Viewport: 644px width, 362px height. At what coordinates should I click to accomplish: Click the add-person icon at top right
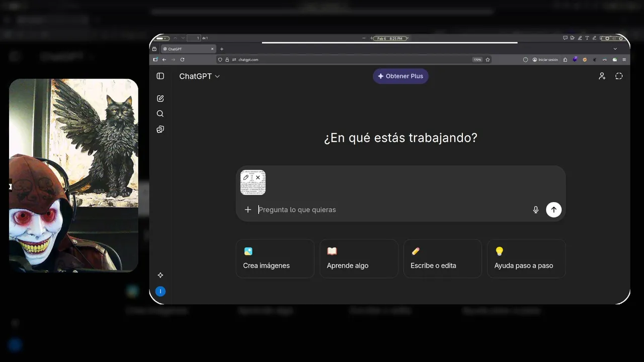click(602, 76)
